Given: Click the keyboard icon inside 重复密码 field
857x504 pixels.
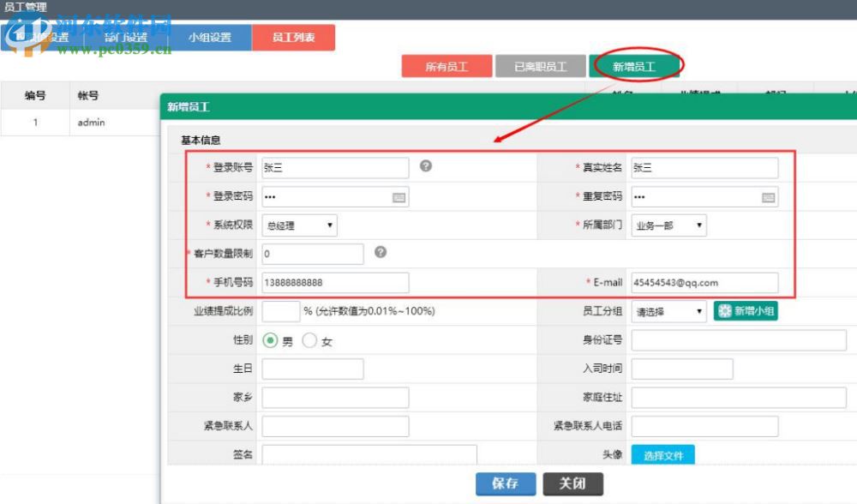Looking at the screenshot, I should (x=769, y=196).
